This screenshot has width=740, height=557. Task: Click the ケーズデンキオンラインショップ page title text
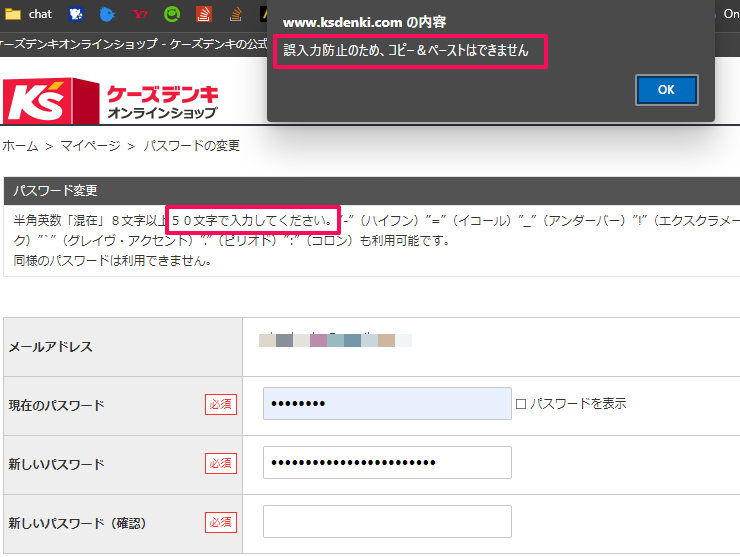coord(133,44)
